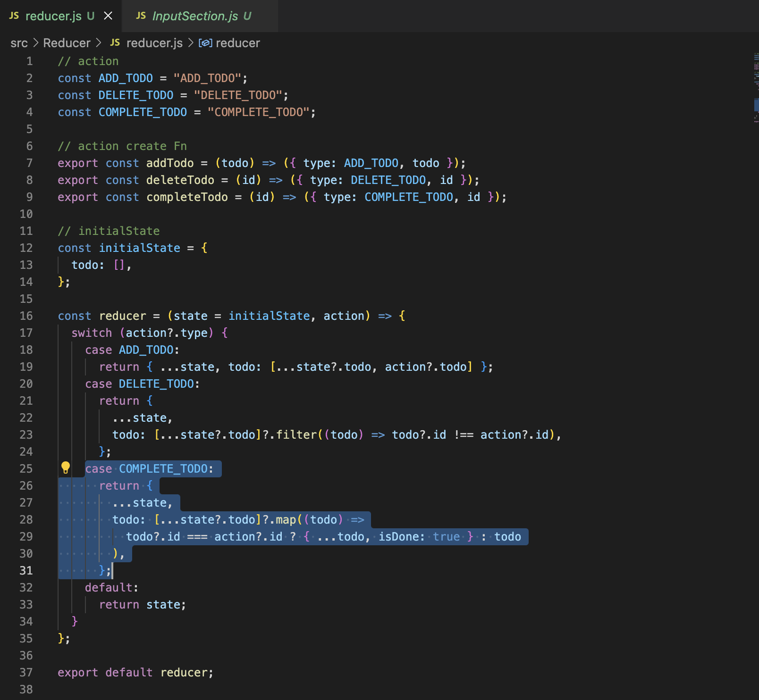Click line number 1 in the gutter
Image resolution: width=759 pixels, height=700 pixels.
(30, 61)
